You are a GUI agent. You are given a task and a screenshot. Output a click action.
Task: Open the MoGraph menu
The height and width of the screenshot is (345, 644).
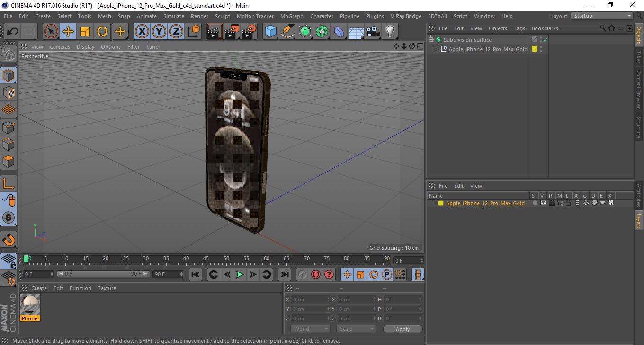292,16
